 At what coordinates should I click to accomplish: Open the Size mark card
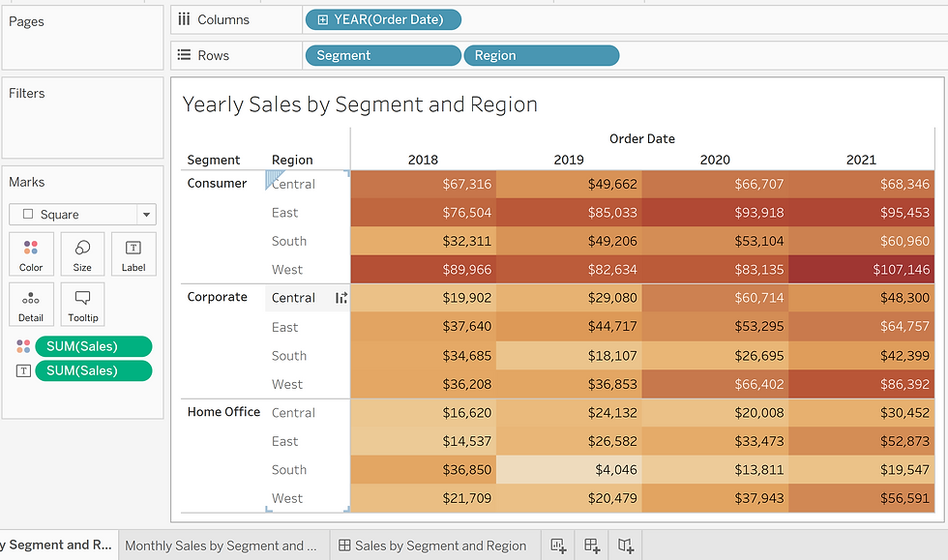(x=82, y=254)
